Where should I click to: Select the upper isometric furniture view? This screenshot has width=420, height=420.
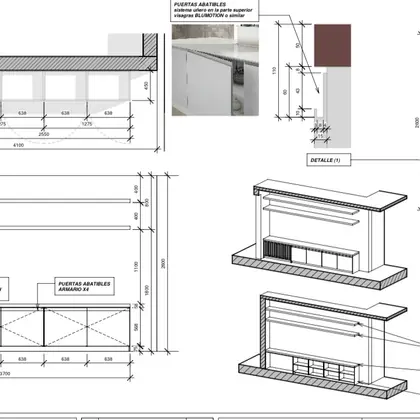point(319,233)
